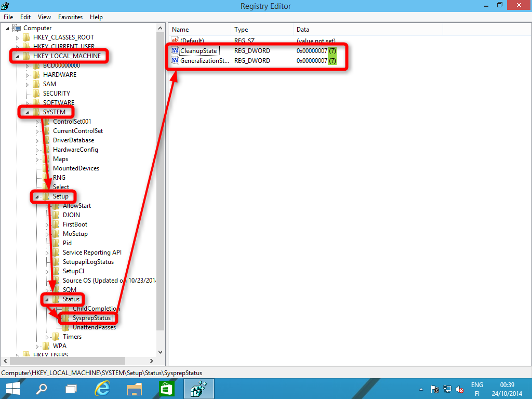Click the SECURITY key folder icon

point(36,94)
